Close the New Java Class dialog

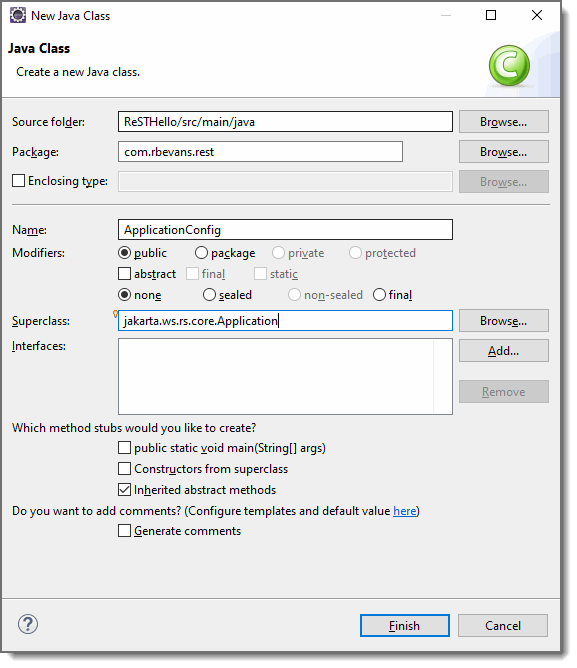[x=537, y=15]
